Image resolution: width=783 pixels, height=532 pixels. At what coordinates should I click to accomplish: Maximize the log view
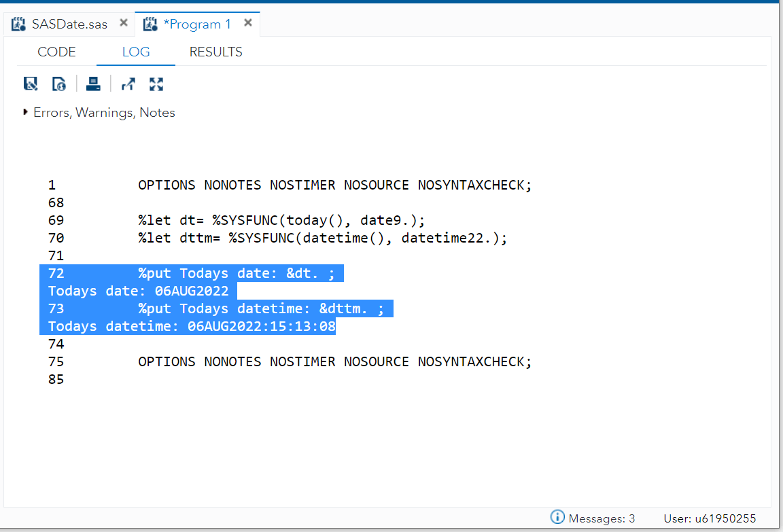(156, 84)
